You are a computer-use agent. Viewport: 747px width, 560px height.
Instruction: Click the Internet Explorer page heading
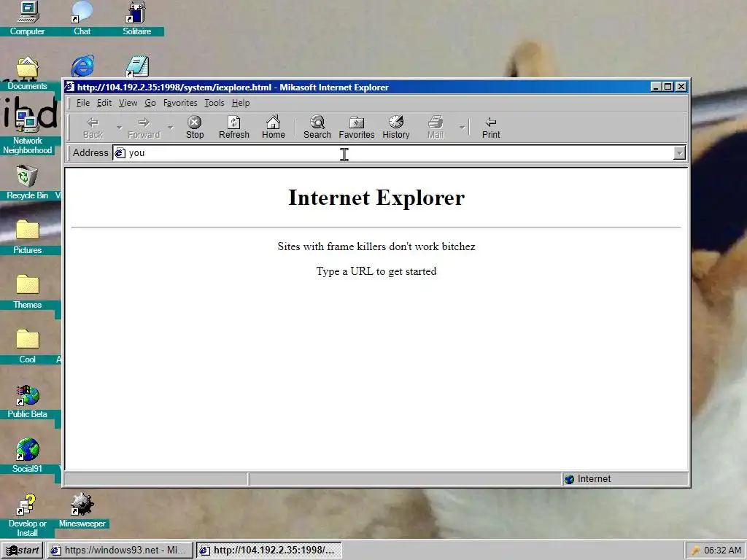376,198
